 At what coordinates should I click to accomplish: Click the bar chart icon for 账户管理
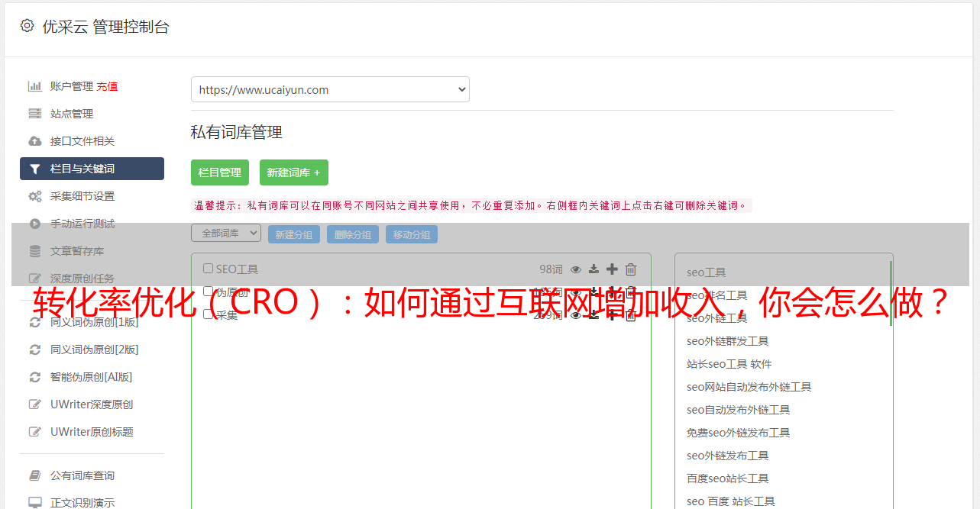coord(35,86)
